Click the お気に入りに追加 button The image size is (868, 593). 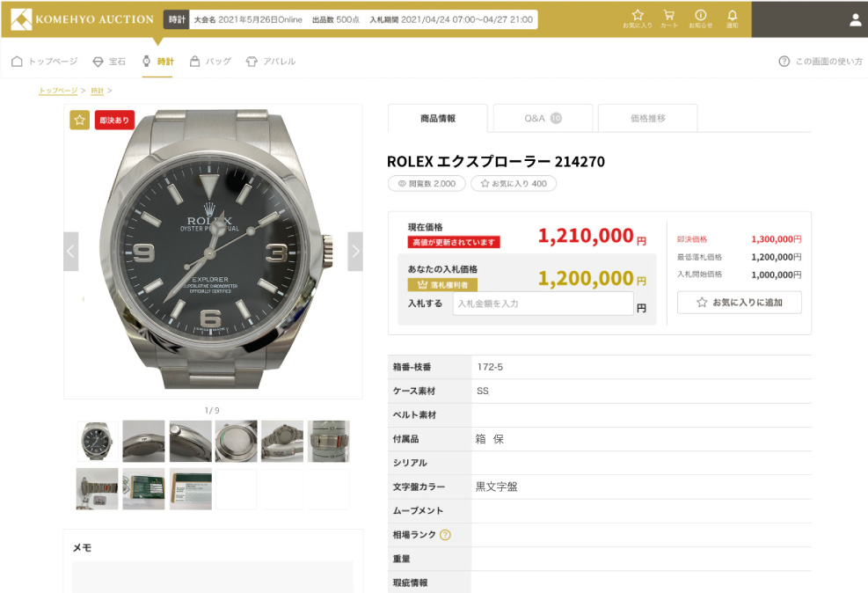click(x=740, y=303)
